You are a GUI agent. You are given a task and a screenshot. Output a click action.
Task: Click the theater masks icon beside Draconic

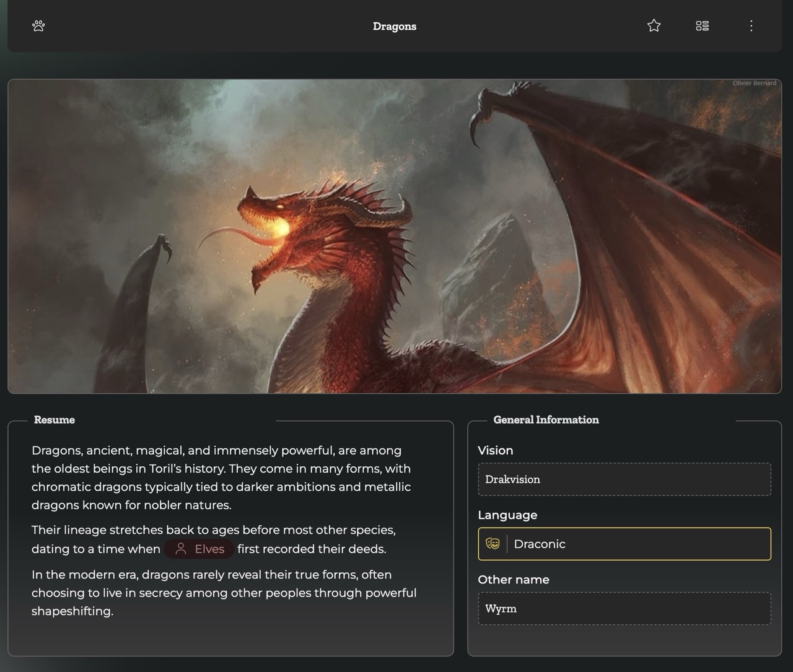[x=493, y=544]
